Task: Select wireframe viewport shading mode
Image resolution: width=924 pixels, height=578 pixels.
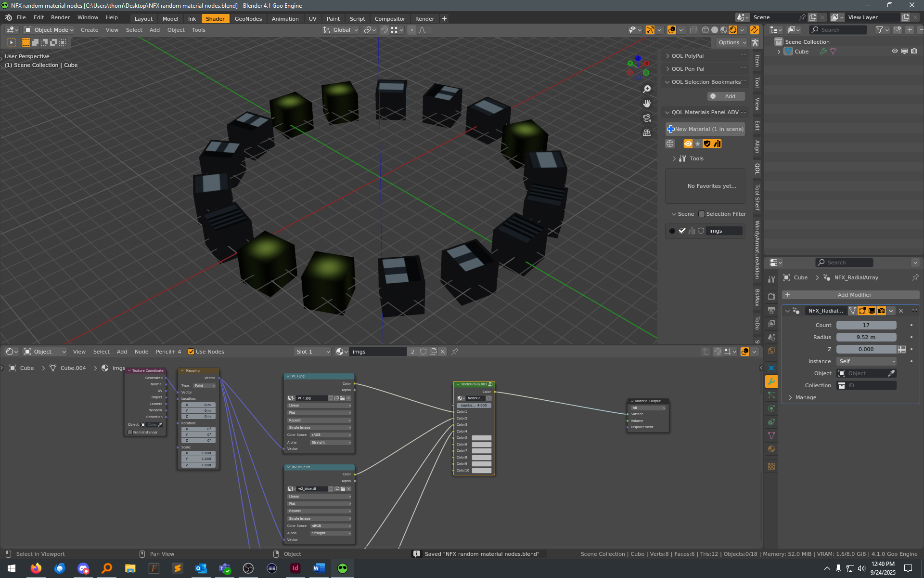Action: [x=706, y=30]
